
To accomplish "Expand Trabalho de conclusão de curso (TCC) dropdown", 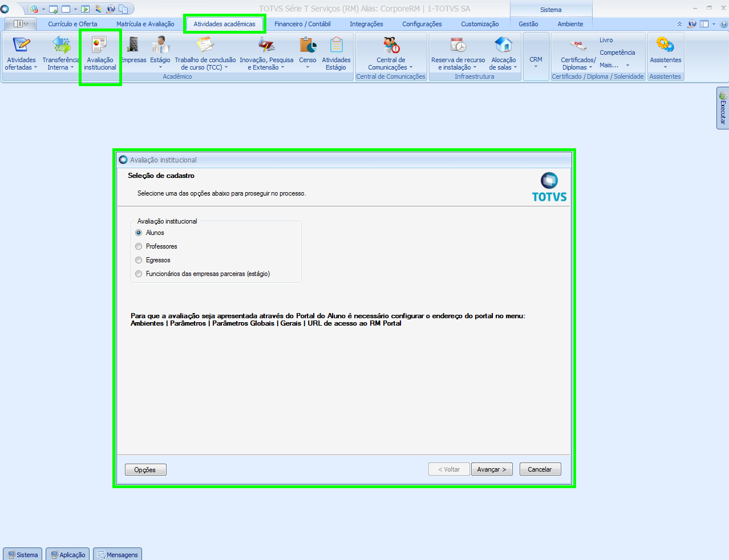I will (226, 67).
